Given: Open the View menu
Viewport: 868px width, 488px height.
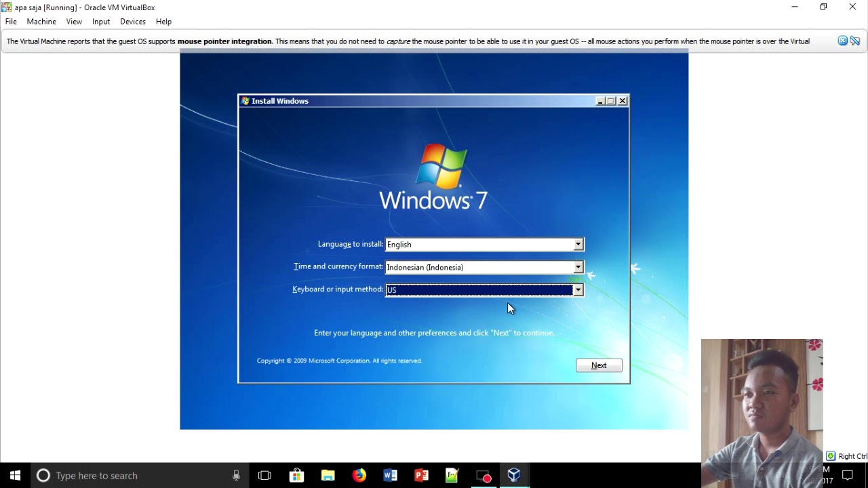Looking at the screenshot, I should pos(74,22).
